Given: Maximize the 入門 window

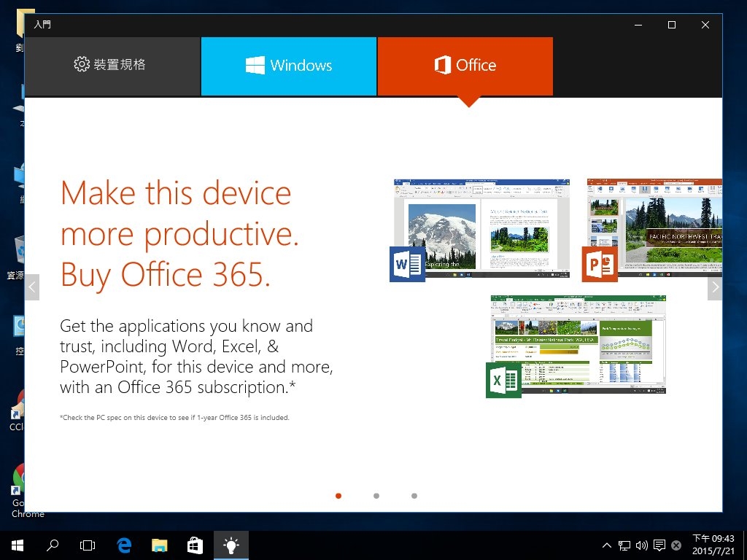Looking at the screenshot, I should click(x=672, y=25).
